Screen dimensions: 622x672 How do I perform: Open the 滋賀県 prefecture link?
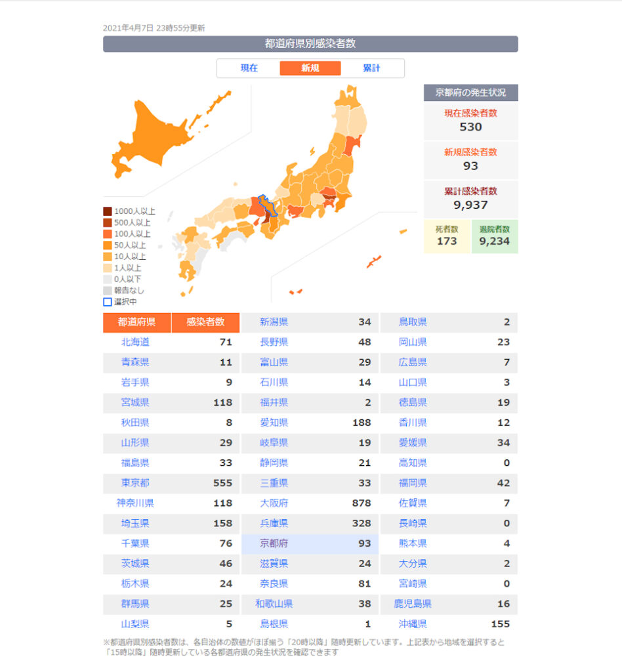coord(274,564)
